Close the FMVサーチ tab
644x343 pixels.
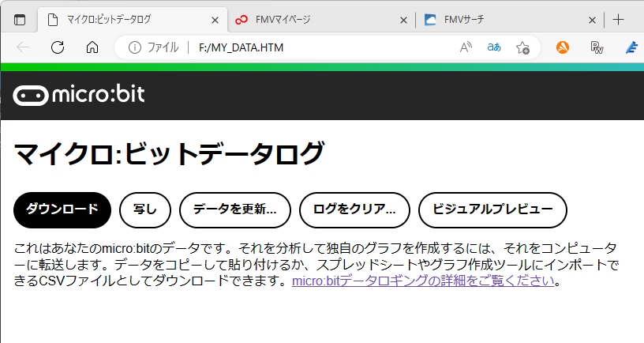[592, 20]
